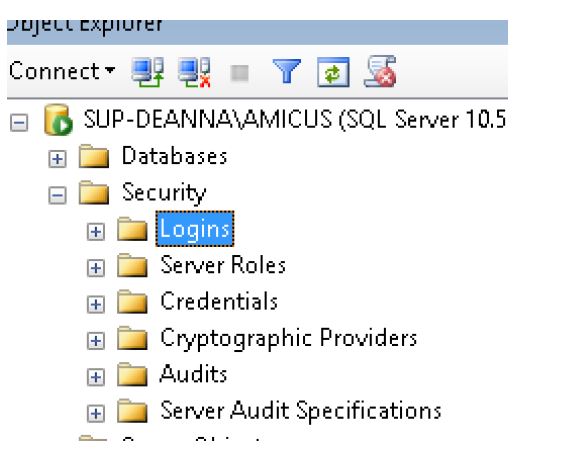The width and height of the screenshot is (570, 450).
Task: Click the server database cylinder icon
Action: click(58, 120)
